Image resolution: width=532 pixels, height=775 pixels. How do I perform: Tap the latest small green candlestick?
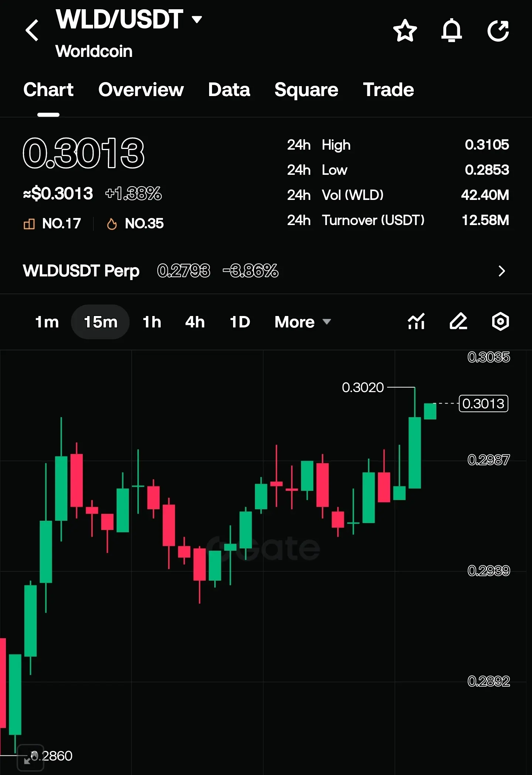coord(430,411)
